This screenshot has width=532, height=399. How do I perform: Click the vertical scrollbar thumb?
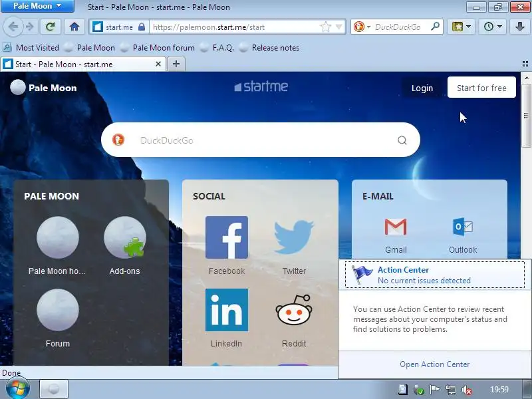[526, 116]
